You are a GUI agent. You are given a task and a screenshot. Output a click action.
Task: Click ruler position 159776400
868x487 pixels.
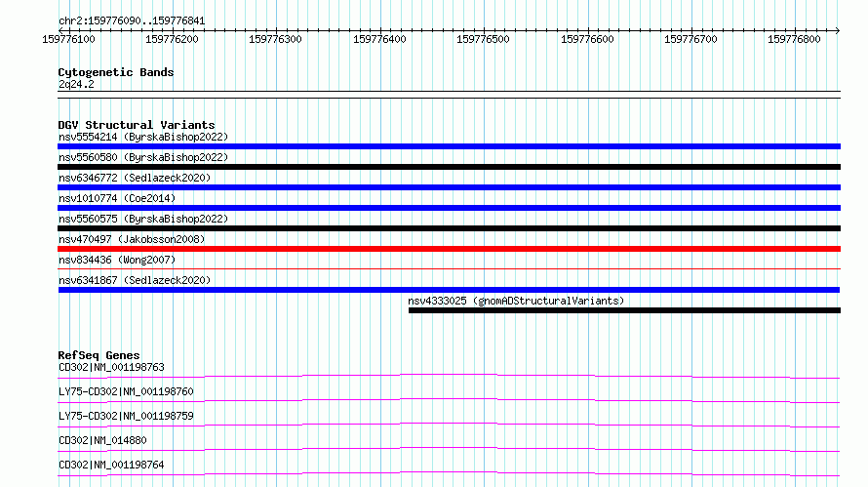(x=379, y=39)
